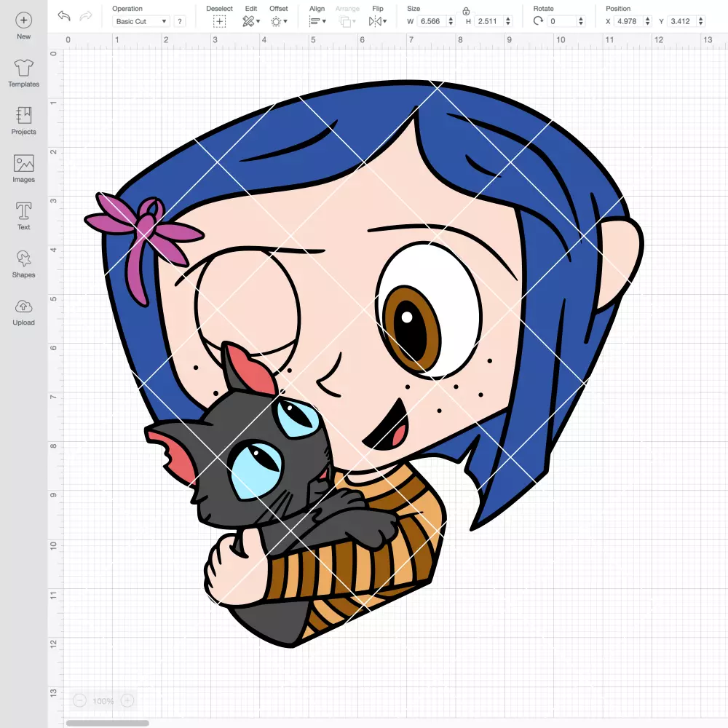Screen dimensions: 728x728
Task: Open the Basic Cut operation dropdown
Action: coord(141,21)
